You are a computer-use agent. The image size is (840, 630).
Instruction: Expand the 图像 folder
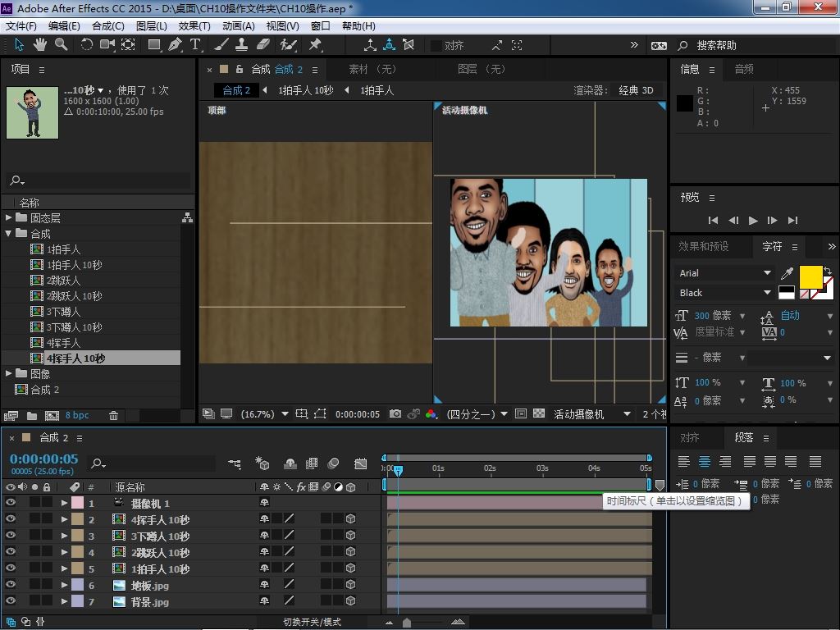pos(8,373)
